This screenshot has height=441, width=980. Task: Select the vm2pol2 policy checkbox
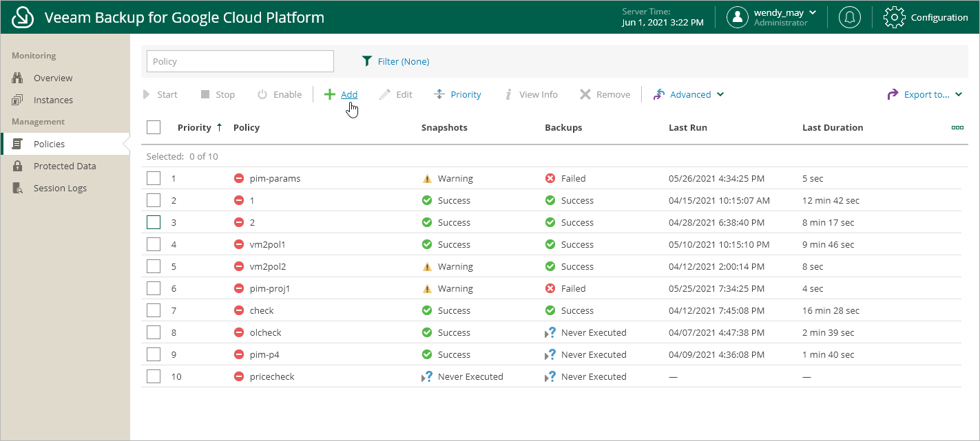coord(154,266)
